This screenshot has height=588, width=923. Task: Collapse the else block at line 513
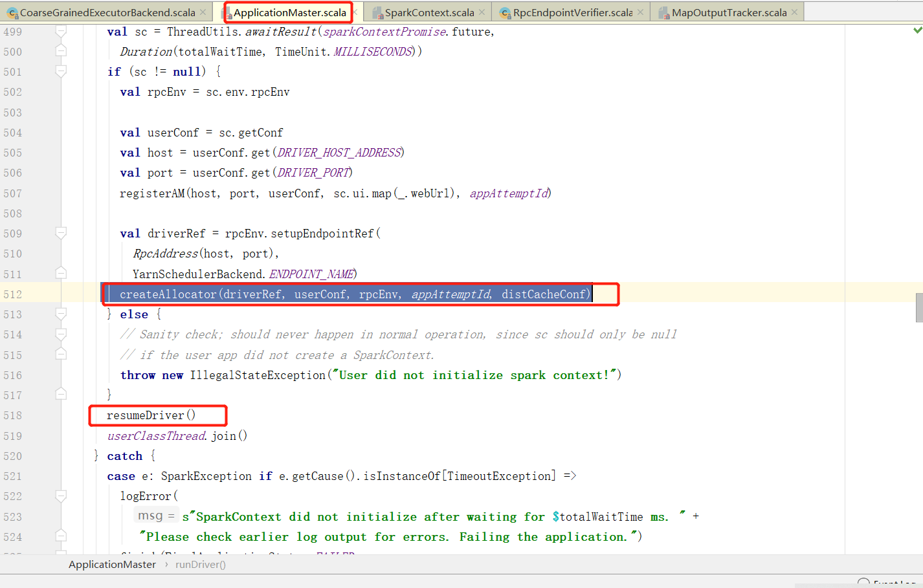click(61, 314)
